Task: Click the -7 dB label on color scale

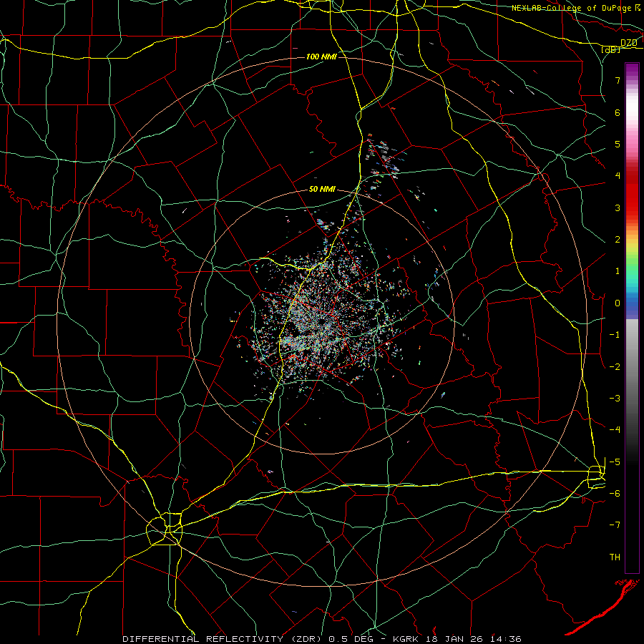Action: [x=615, y=525]
